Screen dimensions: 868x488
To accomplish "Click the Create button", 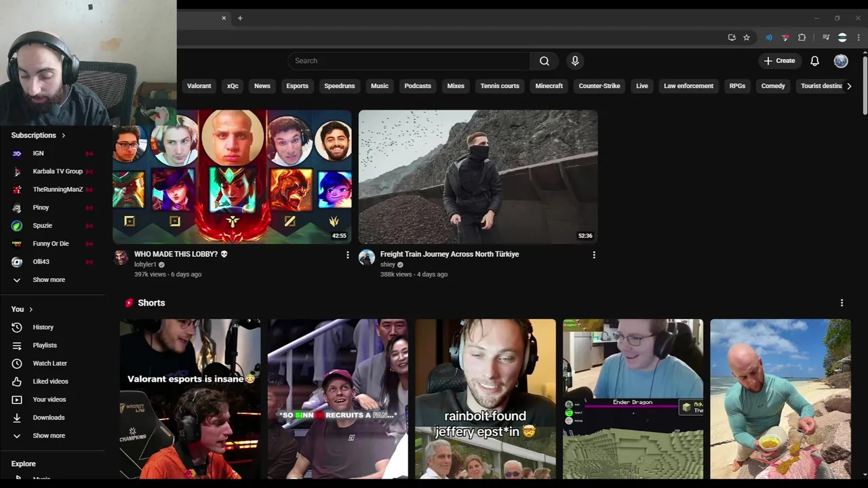I will 779,61.
